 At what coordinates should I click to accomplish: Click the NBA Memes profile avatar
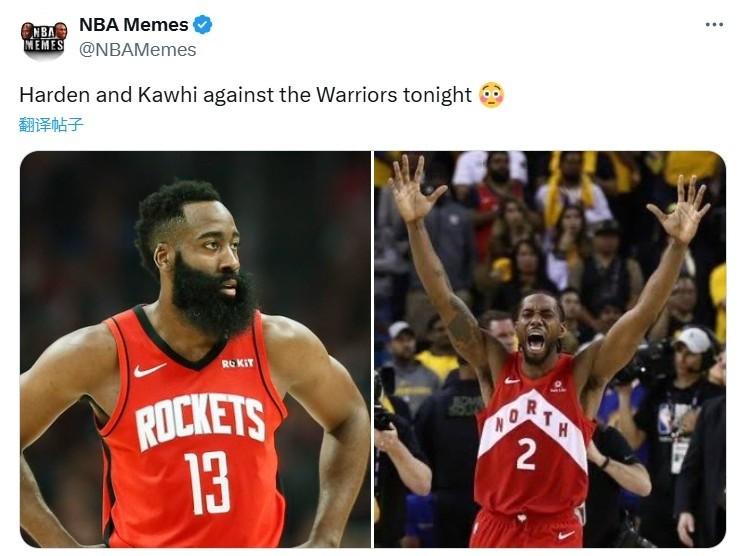(x=44, y=40)
